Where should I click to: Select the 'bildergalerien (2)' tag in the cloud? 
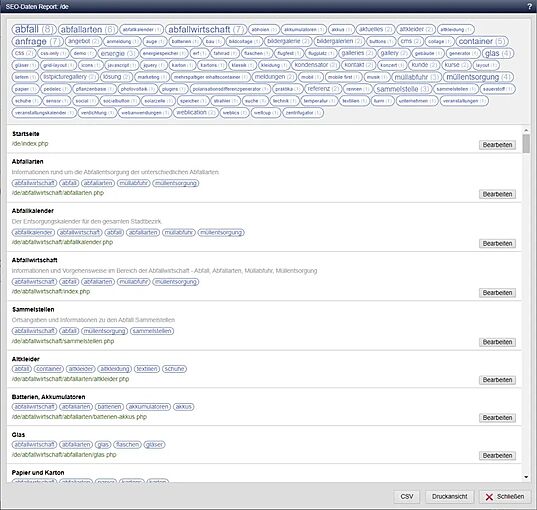pyautogui.click(x=339, y=41)
